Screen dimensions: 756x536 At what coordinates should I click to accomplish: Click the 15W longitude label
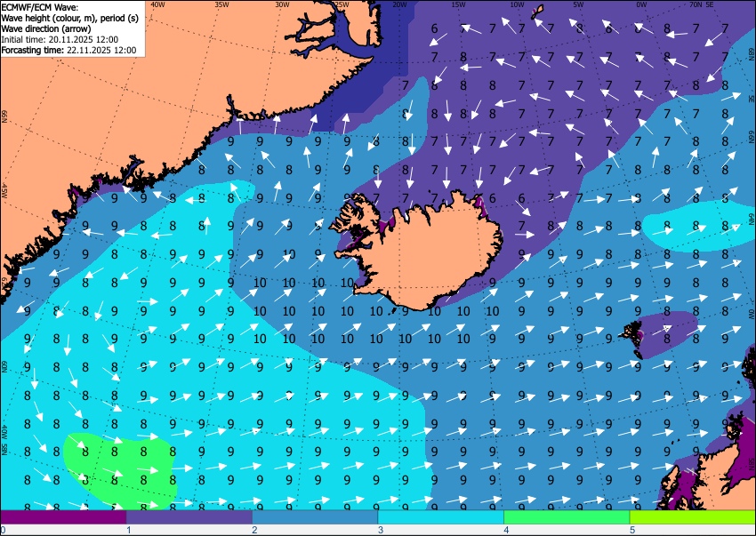click(458, 4)
